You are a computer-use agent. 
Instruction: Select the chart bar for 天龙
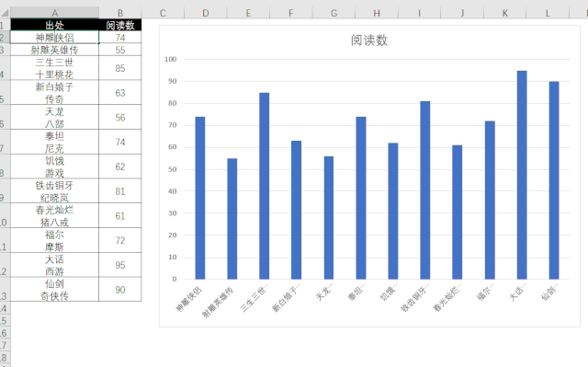tap(329, 218)
